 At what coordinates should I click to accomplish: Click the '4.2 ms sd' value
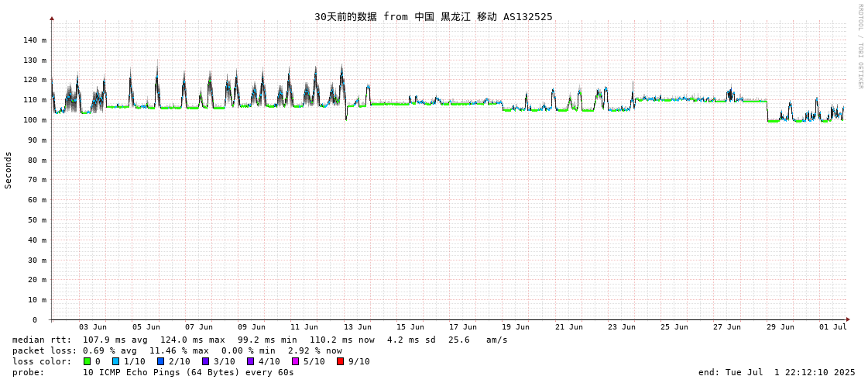[413, 340]
